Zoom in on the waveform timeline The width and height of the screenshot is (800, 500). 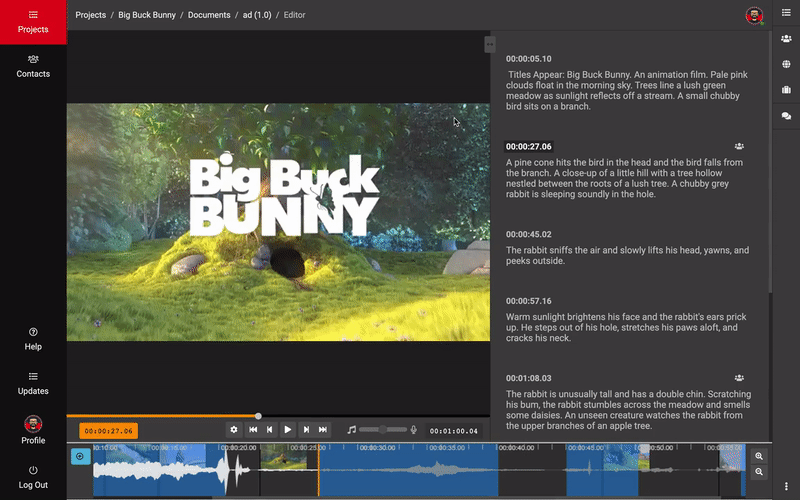pos(759,456)
